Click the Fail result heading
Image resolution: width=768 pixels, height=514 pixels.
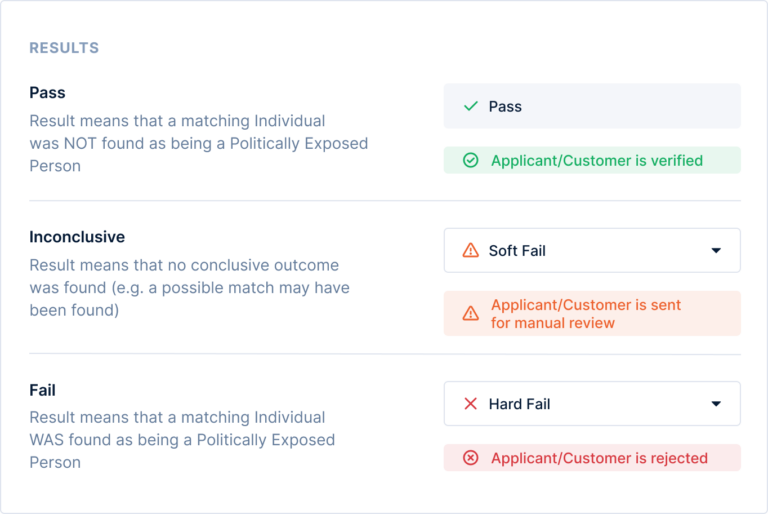(x=42, y=390)
